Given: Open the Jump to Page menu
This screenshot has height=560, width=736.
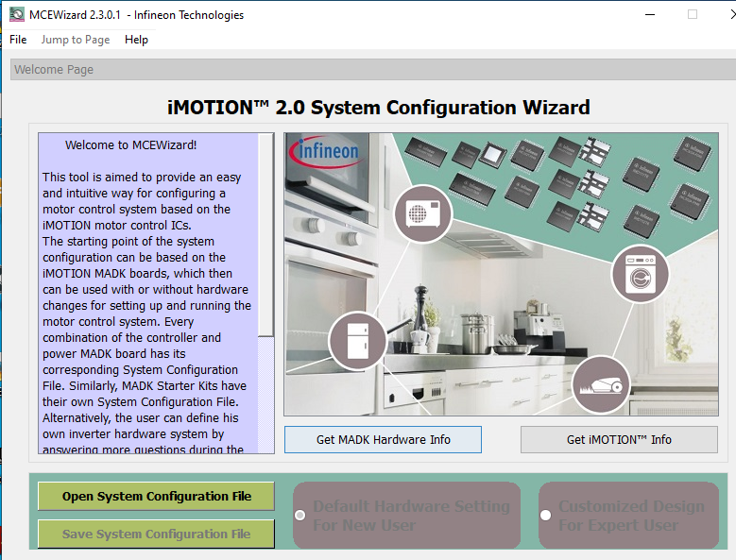Looking at the screenshot, I should tap(75, 40).
